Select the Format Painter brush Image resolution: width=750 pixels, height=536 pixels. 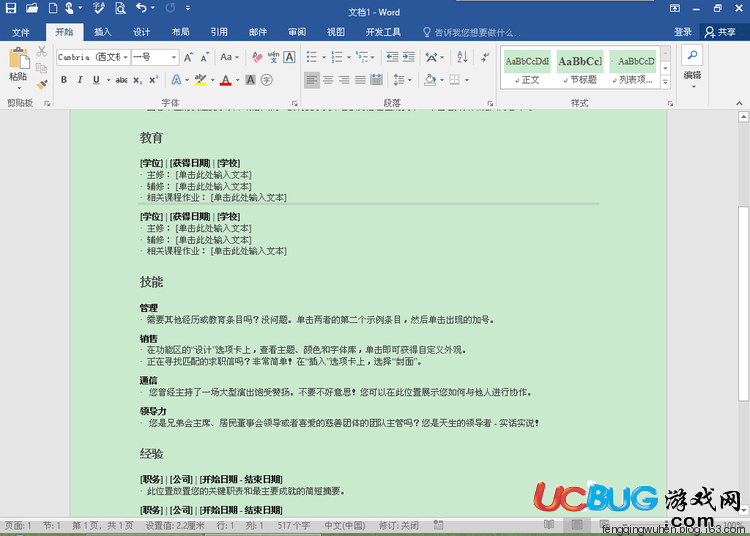42,85
